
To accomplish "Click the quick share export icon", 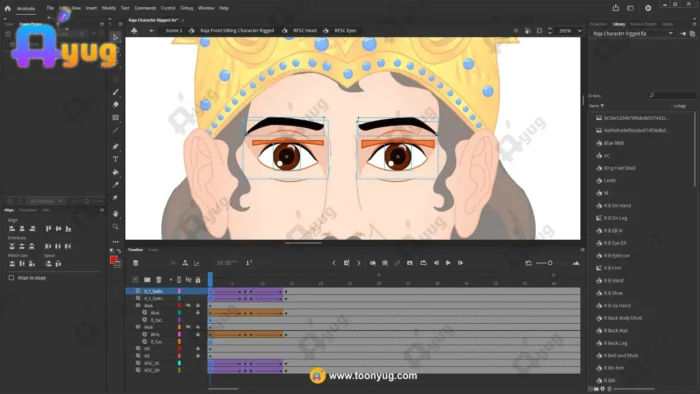I will [616, 8].
